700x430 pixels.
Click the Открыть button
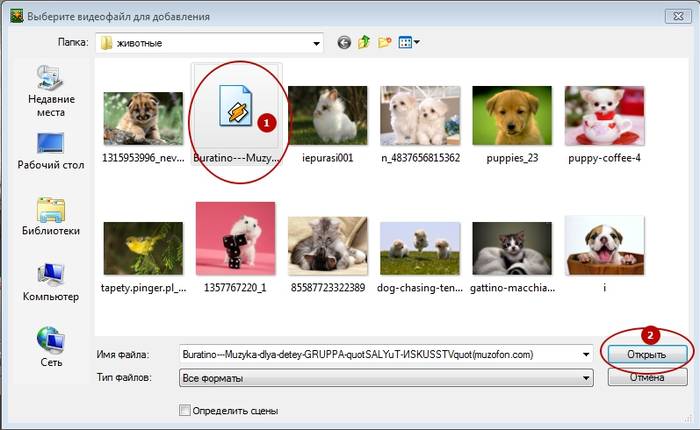tap(646, 354)
